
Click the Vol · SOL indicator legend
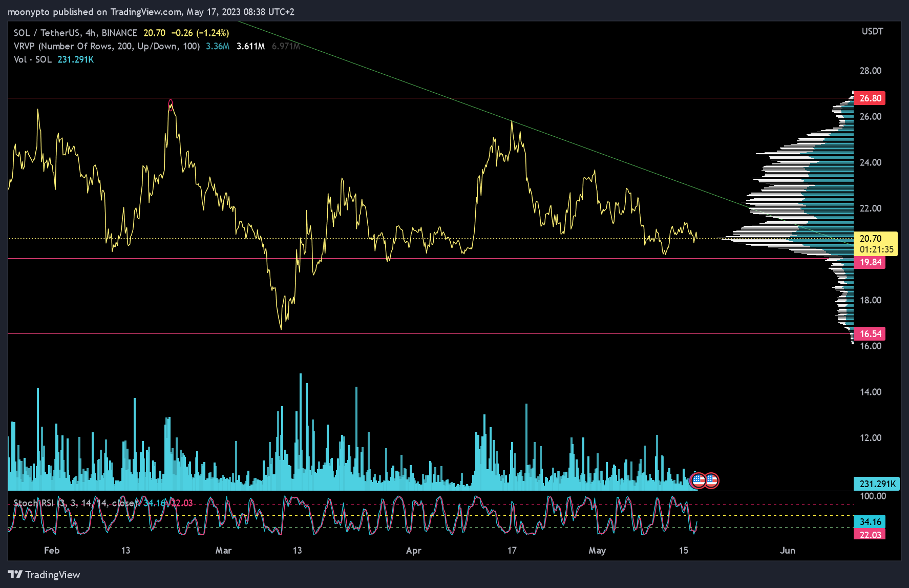pos(33,59)
